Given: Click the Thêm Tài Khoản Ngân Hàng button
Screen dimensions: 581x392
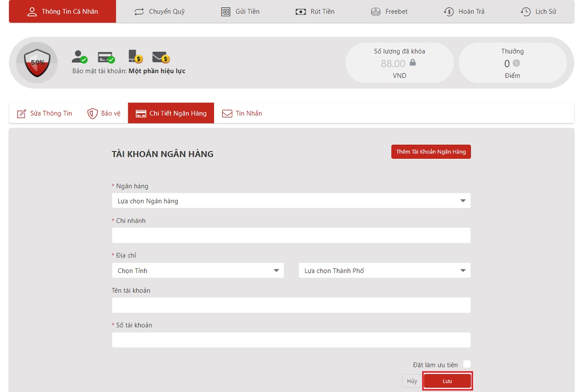Looking at the screenshot, I should point(430,152).
